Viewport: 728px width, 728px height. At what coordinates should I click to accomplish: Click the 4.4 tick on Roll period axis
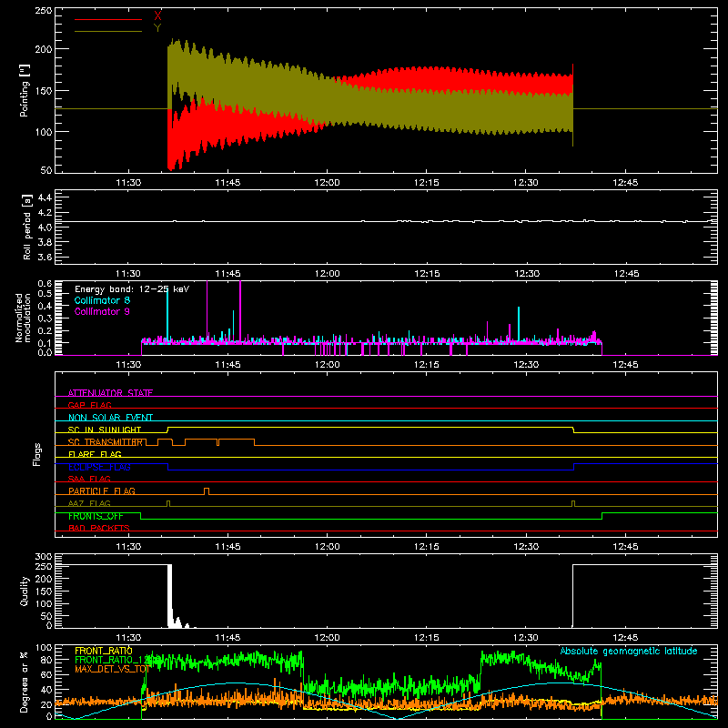45,197
